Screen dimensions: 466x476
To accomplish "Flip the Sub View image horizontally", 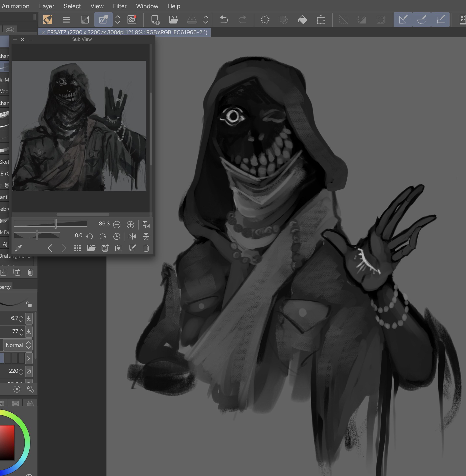I will (132, 236).
